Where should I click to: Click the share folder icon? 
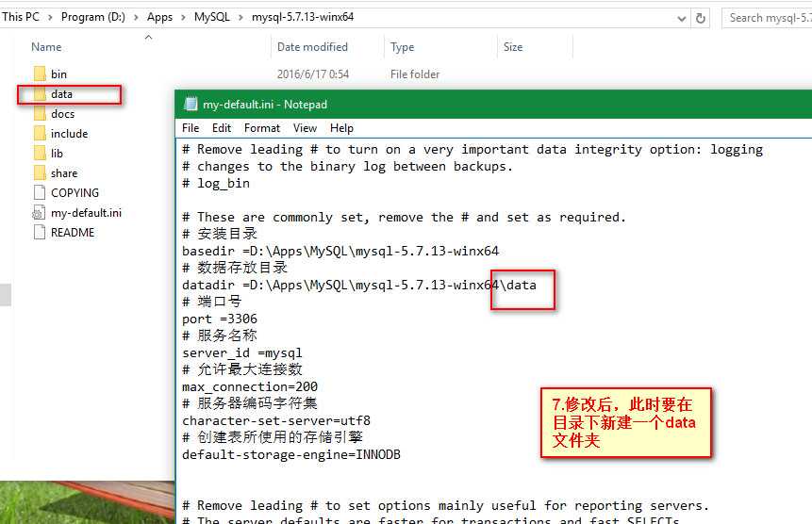click(x=40, y=172)
